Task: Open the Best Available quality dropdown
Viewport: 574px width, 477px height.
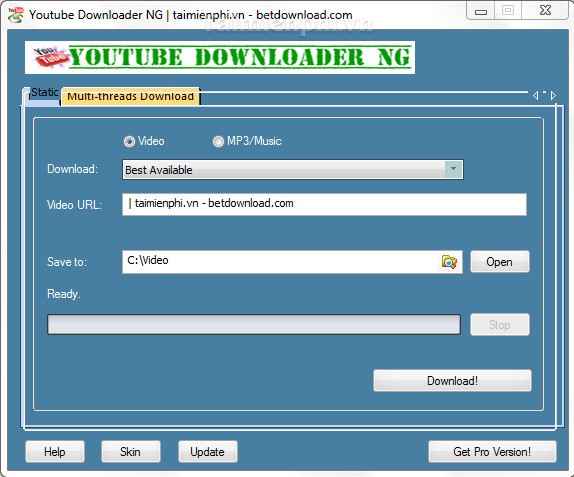Action: (292, 169)
